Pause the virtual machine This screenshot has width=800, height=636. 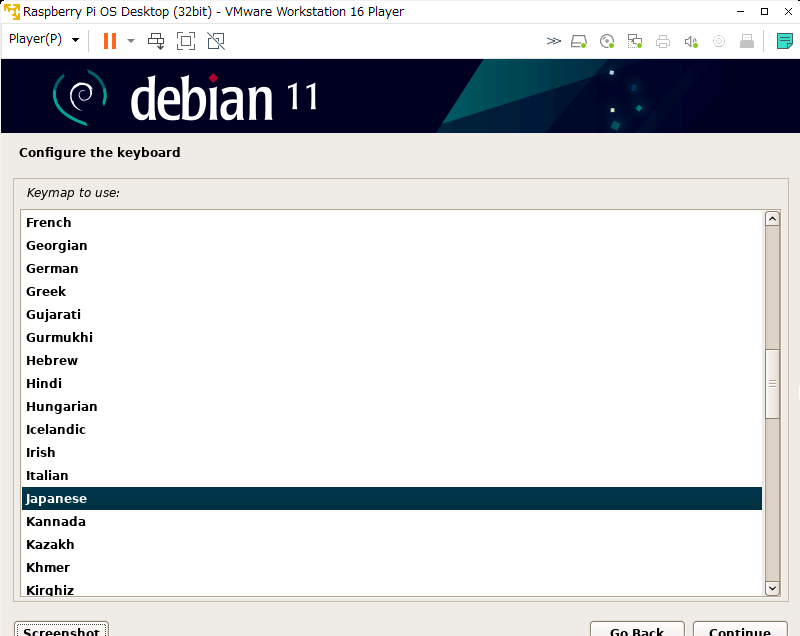tap(110, 41)
